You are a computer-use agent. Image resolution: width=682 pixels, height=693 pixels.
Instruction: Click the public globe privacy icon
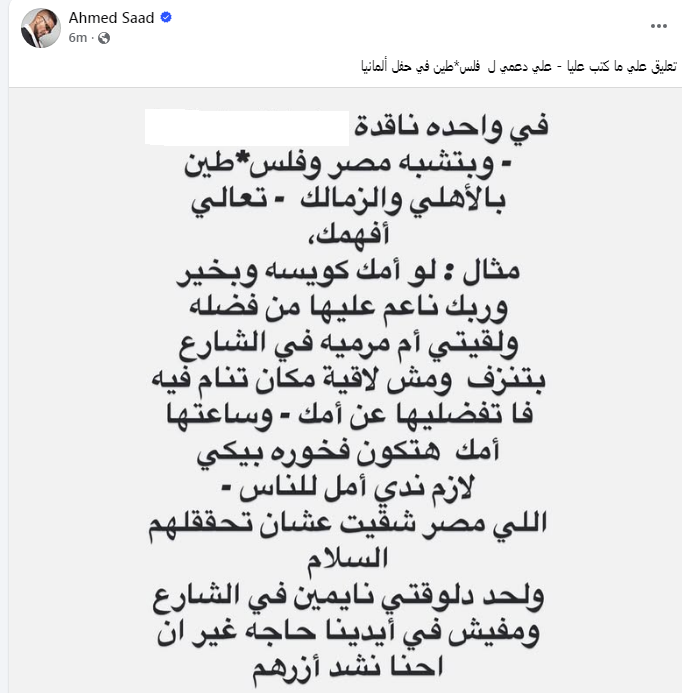tap(103, 38)
